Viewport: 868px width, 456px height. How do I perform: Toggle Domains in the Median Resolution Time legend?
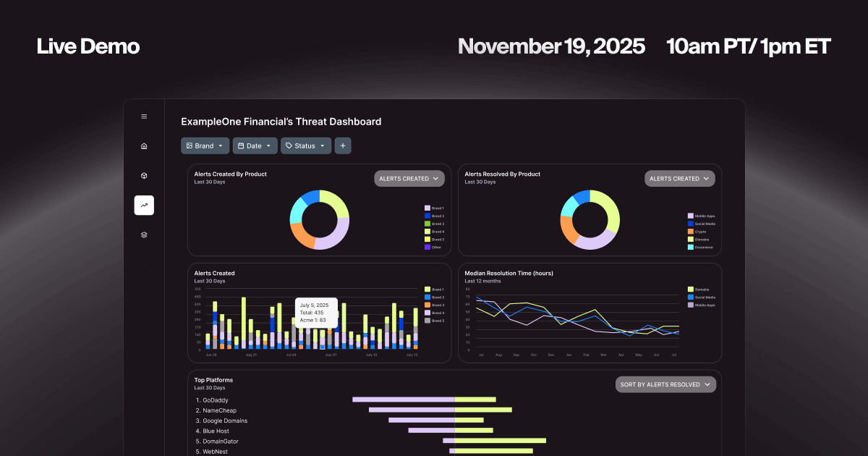click(x=698, y=290)
